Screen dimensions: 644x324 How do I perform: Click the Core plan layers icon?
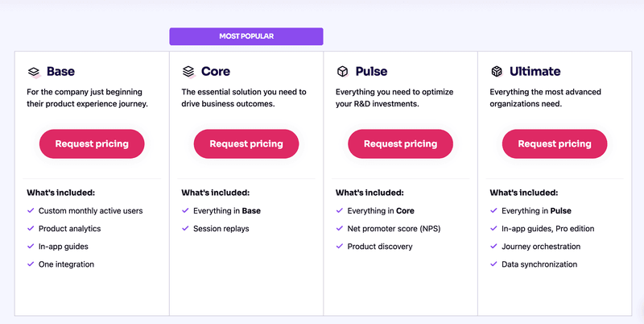(188, 72)
